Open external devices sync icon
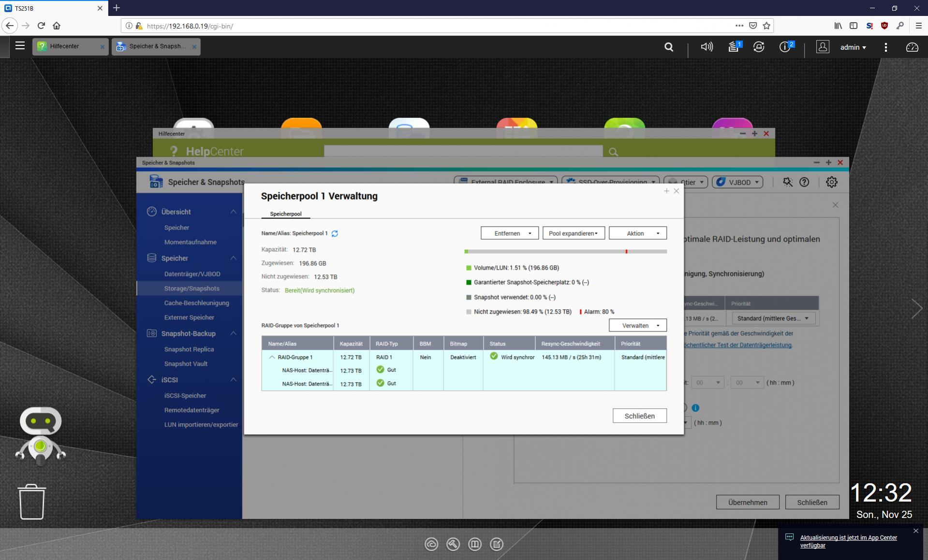 (759, 47)
